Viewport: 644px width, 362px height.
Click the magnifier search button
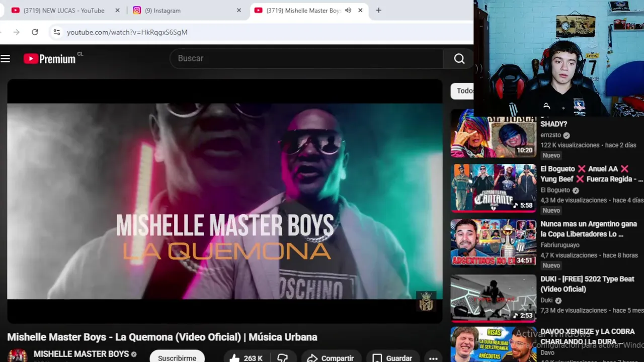pos(459,58)
